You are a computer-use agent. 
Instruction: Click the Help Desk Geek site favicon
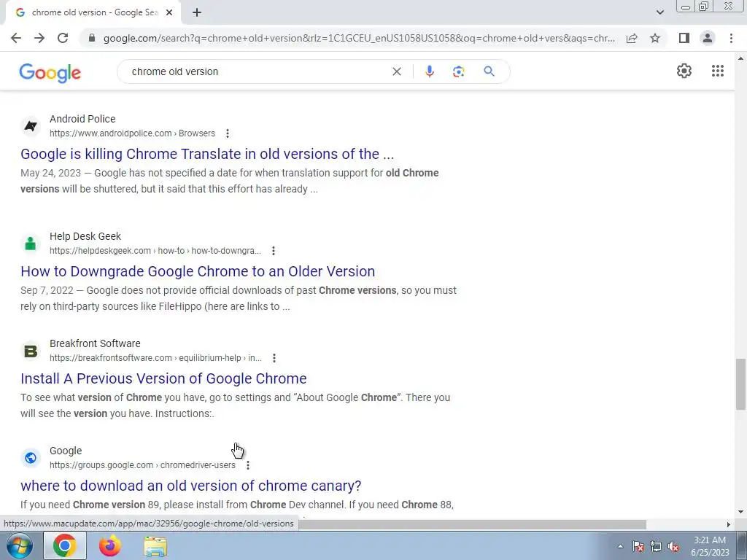[x=31, y=244]
